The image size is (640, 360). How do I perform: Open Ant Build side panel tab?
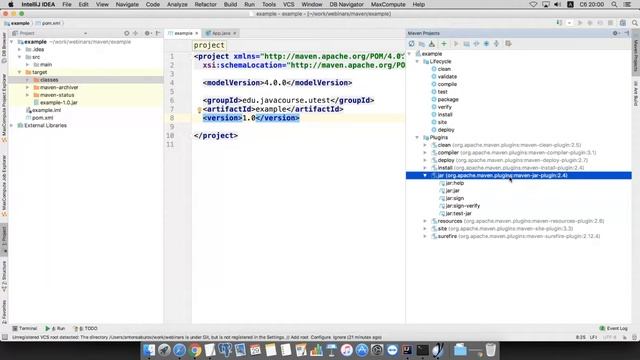(636, 93)
